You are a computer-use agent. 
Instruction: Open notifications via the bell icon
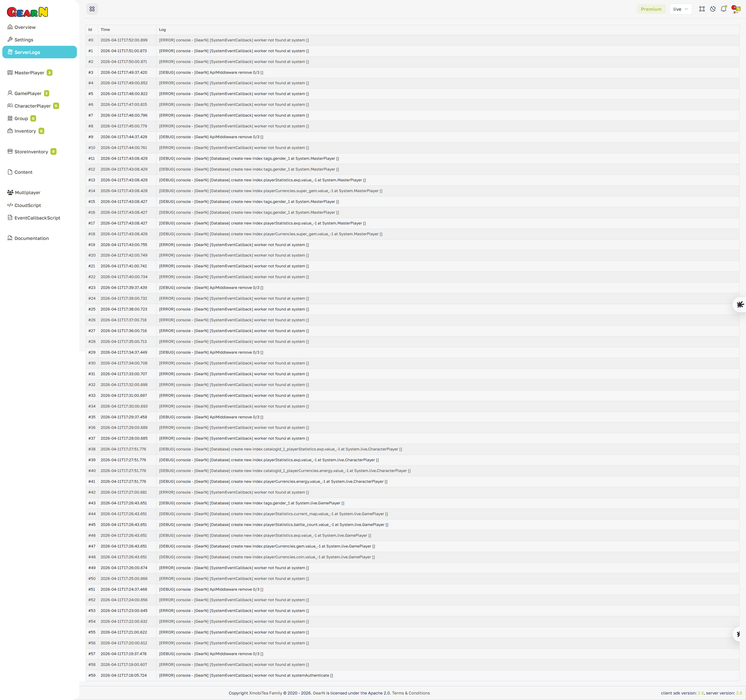tap(724, 9)
